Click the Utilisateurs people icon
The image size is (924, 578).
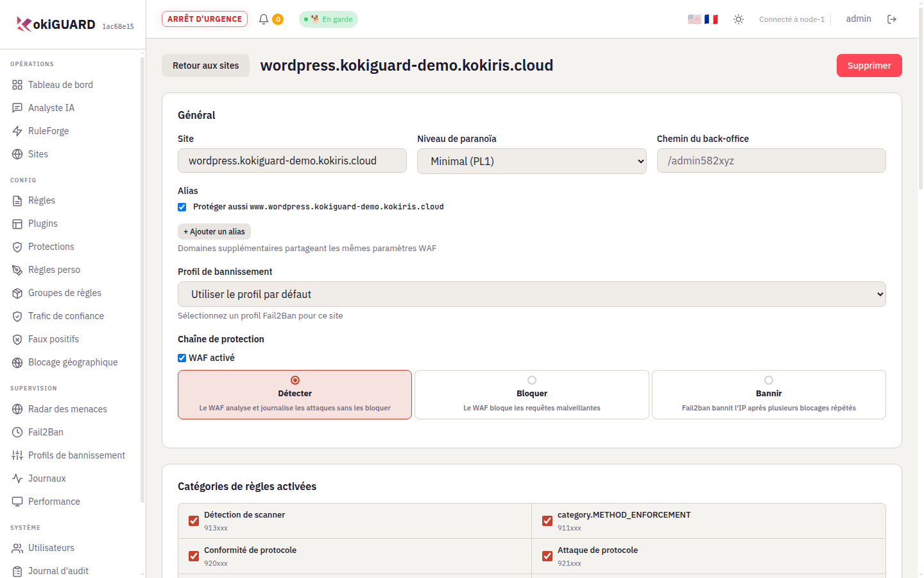17,548
